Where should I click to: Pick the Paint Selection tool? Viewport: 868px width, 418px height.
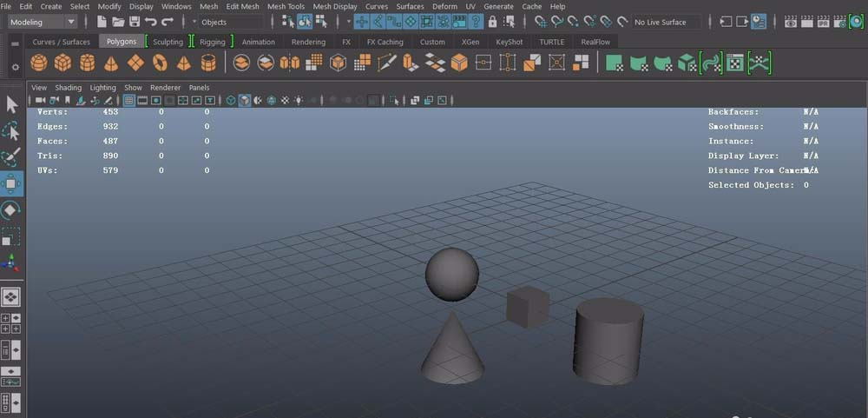[11, 157]
